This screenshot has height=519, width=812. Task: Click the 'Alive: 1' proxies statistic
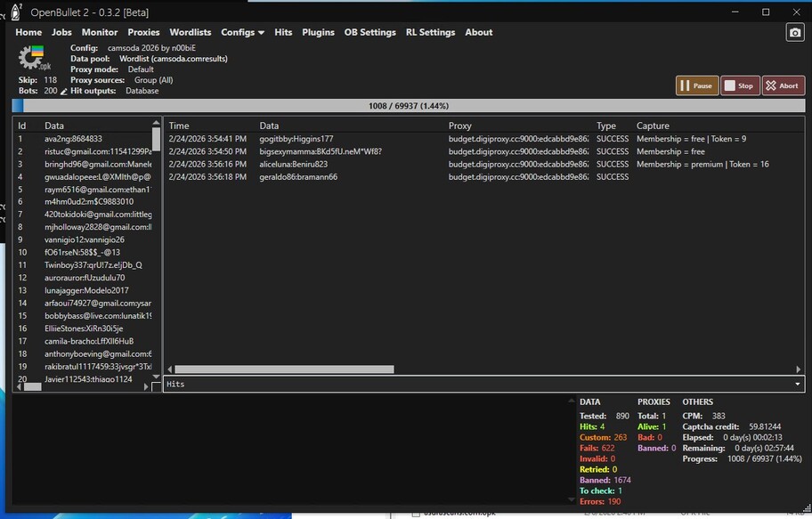coord(652,426)
